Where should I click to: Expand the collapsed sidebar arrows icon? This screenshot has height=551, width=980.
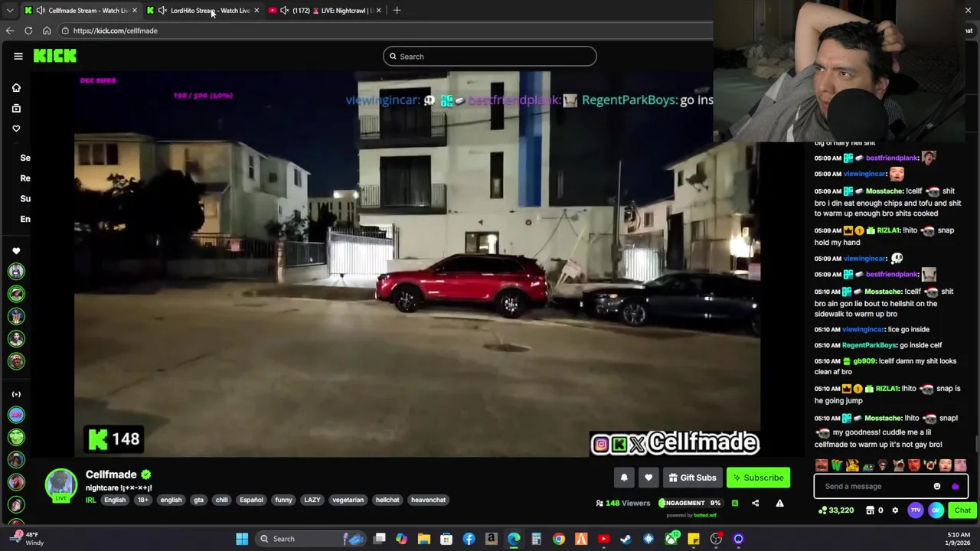point(16,394)
